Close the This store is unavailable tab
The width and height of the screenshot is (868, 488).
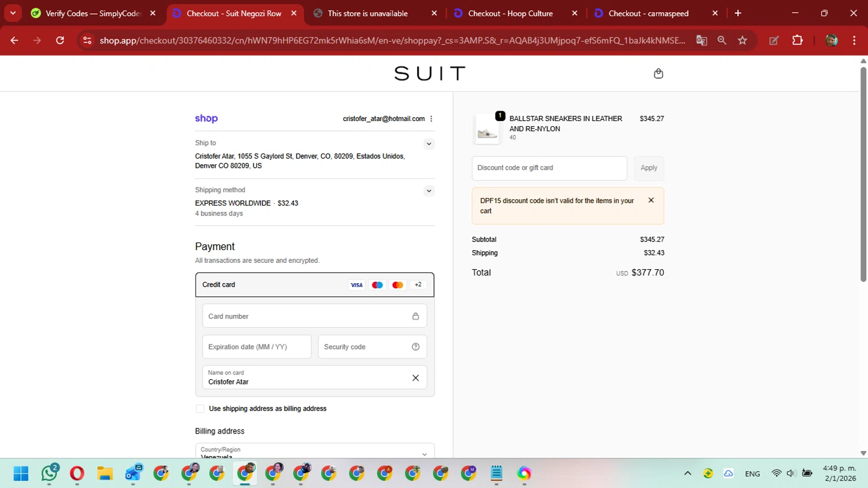[434, 13]
